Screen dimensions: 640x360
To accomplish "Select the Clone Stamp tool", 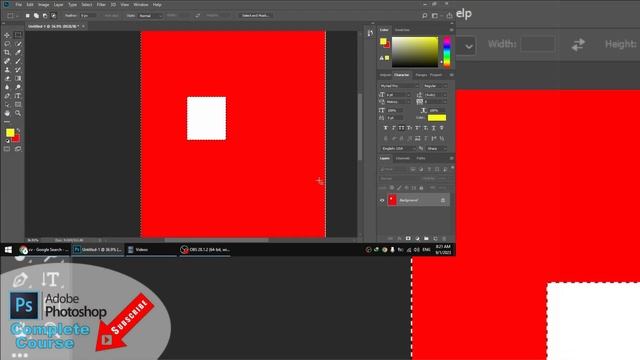I will (x=7, y=70).
